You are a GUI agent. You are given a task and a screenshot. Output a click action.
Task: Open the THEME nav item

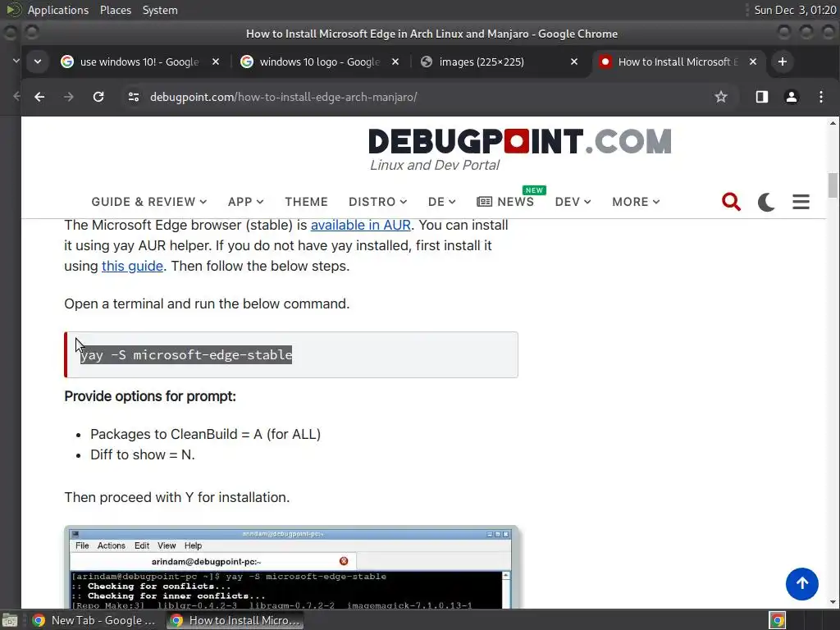click(307, 202)
